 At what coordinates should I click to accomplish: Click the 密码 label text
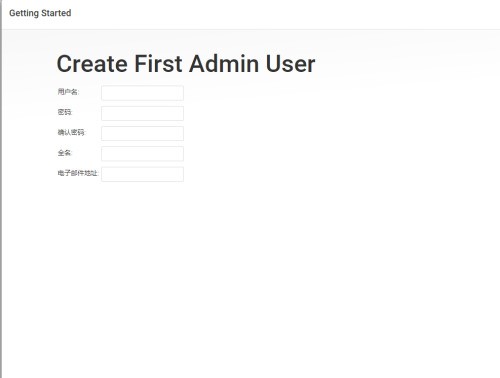(65, 112)
